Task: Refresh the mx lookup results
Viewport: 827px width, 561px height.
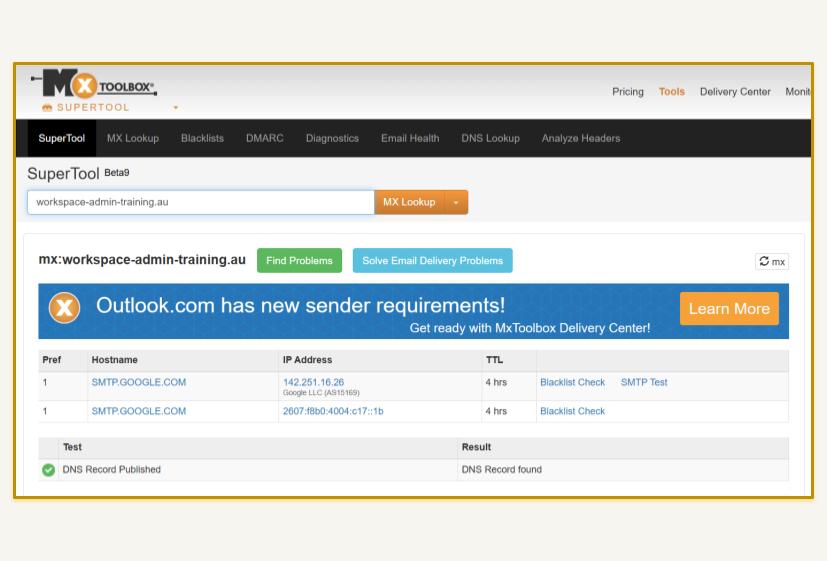Action: [x=772, y=262]
